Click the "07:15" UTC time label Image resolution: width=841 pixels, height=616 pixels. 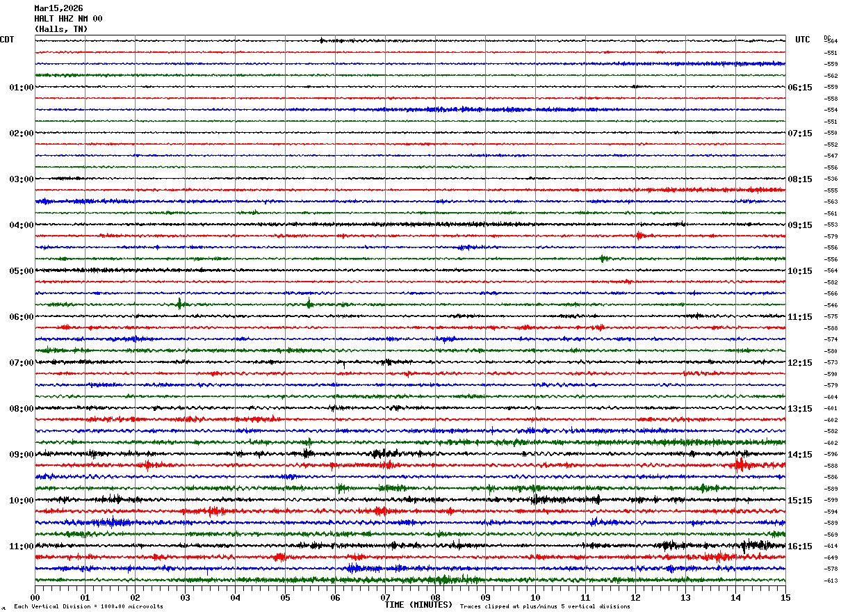click(x=800, y=133)
